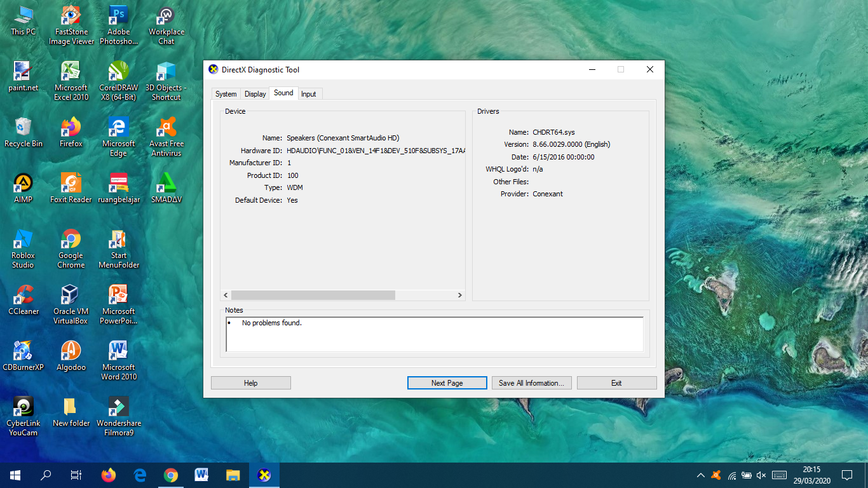Select the Sound tab
Screen dimensions: 868x488
pyautogui.click(x=283, y=93)
